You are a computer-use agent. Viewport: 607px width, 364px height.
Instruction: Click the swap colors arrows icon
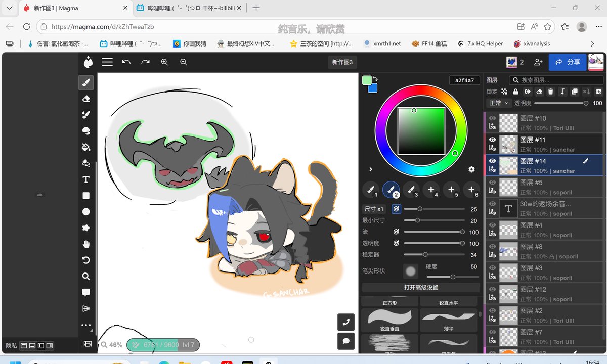(x=375, y=79)
